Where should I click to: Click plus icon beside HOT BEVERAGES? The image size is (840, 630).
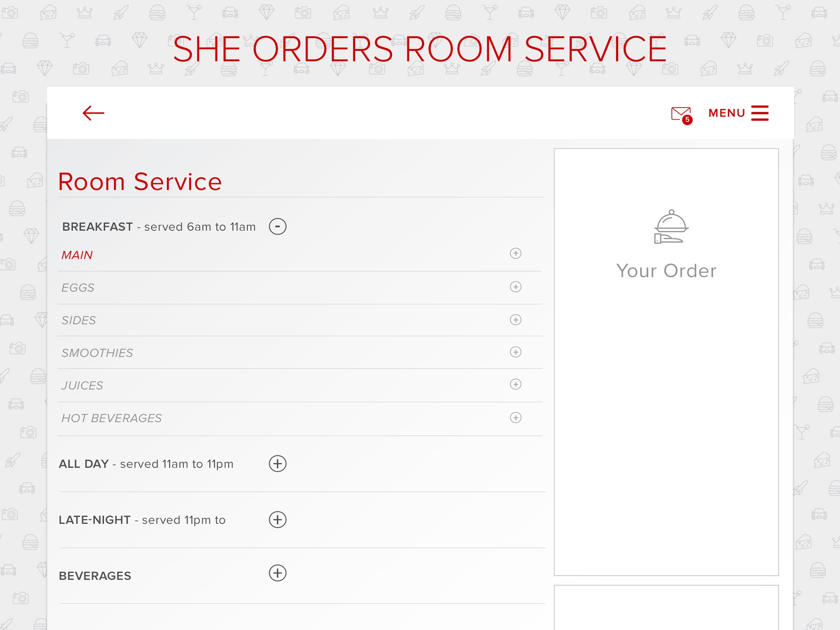click(516, 418)
